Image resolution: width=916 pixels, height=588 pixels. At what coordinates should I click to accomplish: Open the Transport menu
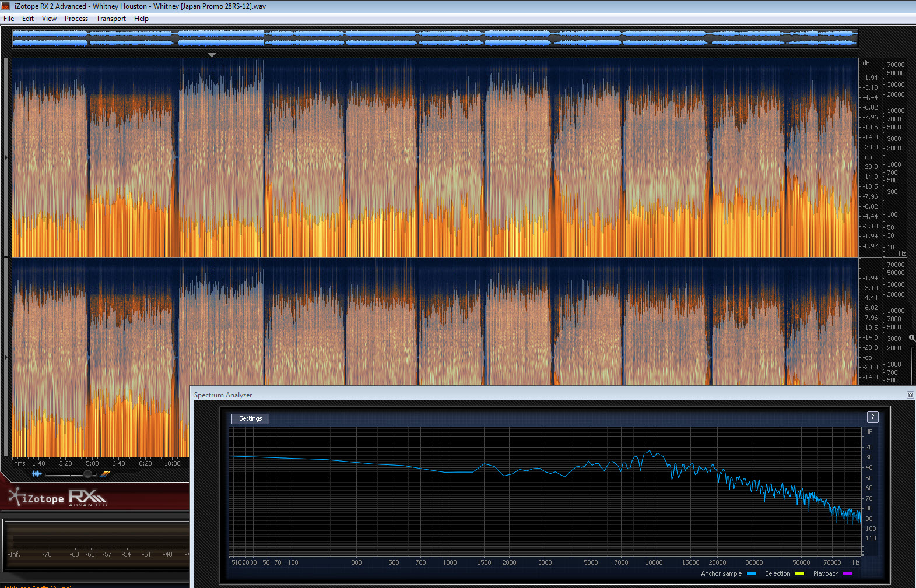(111, 19)
